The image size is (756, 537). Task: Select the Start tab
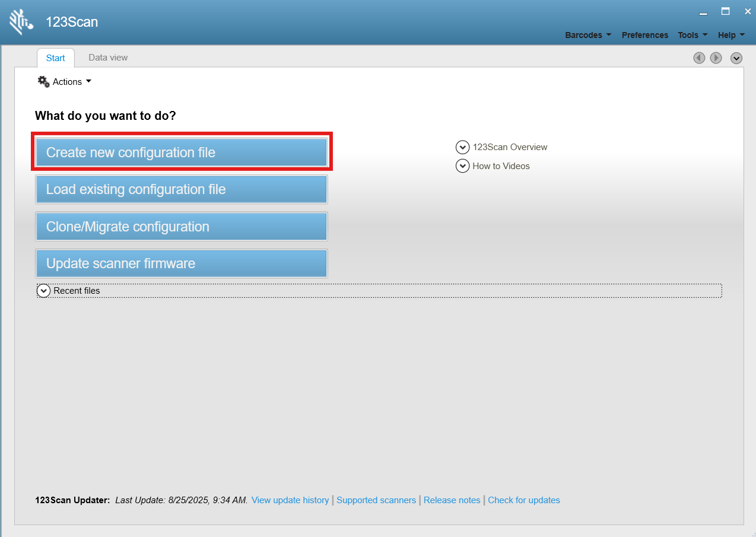[56, 58]
